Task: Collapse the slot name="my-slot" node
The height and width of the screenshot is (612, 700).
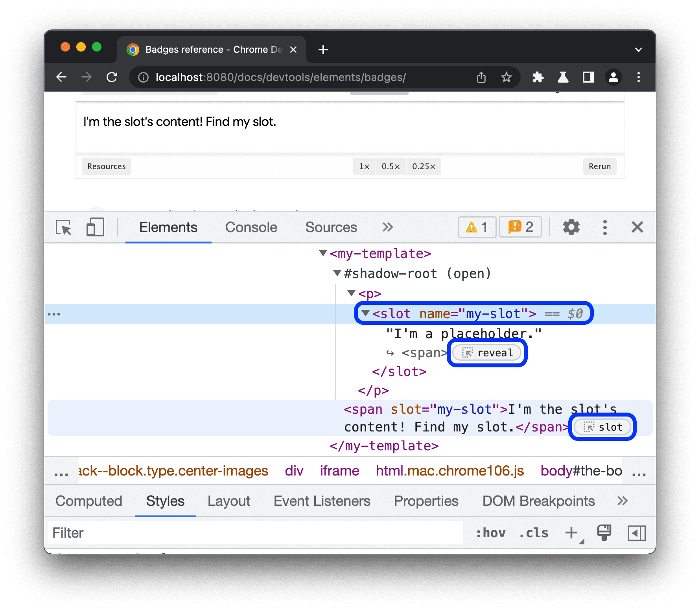Action: 366,313
